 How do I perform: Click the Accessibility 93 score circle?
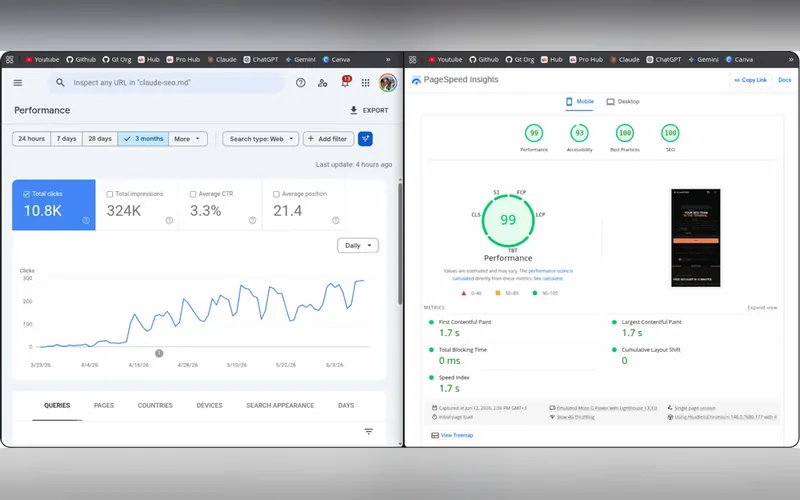pos(579,134)
